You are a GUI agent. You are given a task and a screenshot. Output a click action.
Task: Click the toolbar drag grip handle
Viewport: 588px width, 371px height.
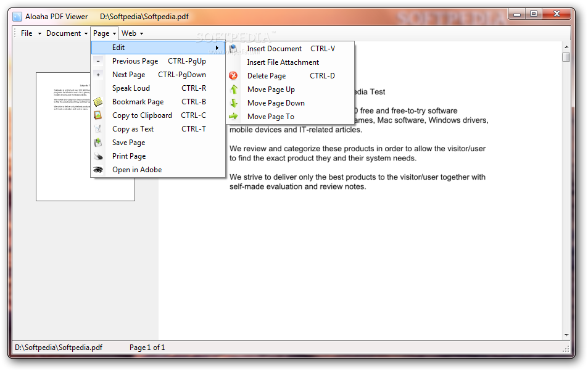click(x=15, y=33)
